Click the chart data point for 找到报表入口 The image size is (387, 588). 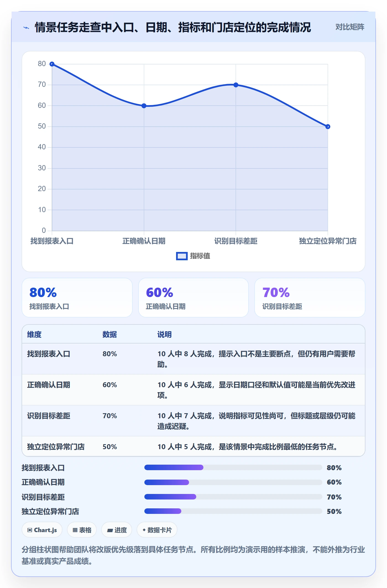point(52,64)
